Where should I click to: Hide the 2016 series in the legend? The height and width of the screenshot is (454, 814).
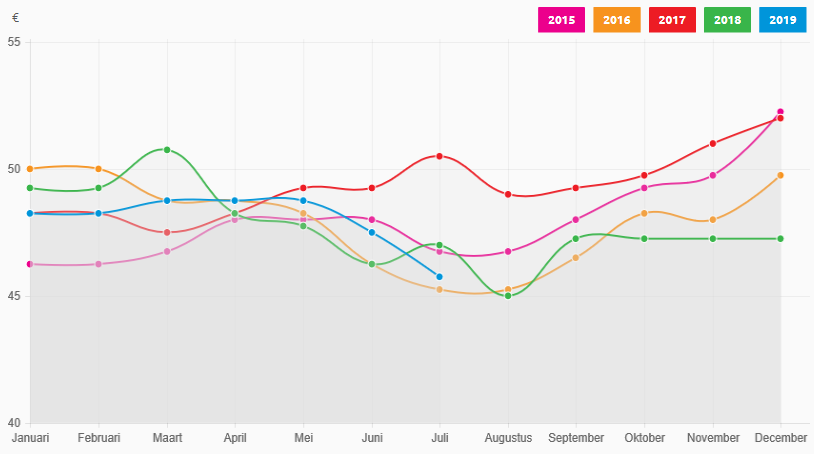pos(617,20)
